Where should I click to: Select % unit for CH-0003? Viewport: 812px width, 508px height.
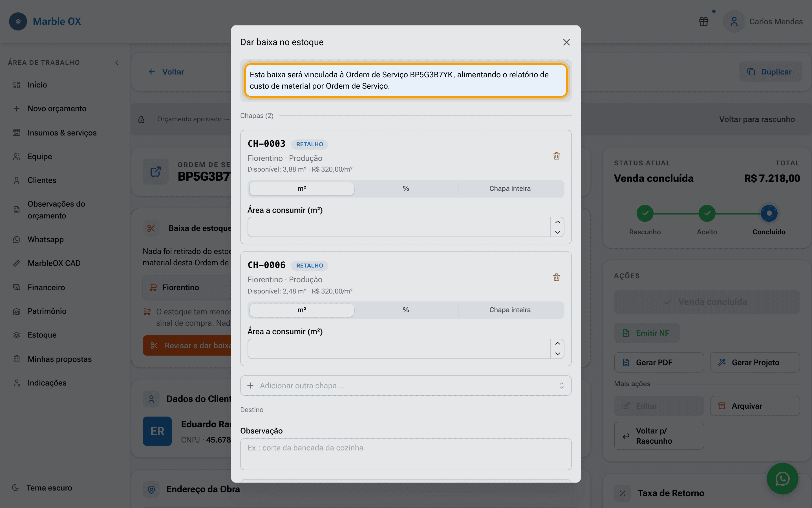click(x=406, y=189)
